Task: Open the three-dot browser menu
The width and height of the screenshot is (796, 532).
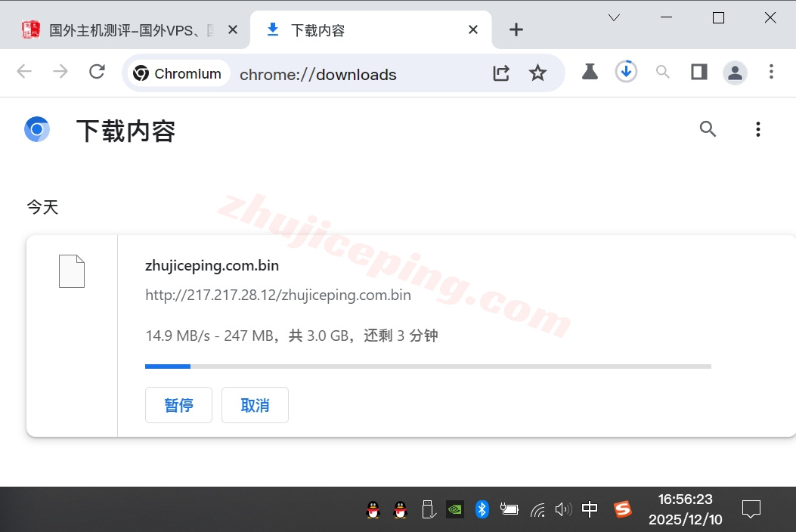Action: 772,73
